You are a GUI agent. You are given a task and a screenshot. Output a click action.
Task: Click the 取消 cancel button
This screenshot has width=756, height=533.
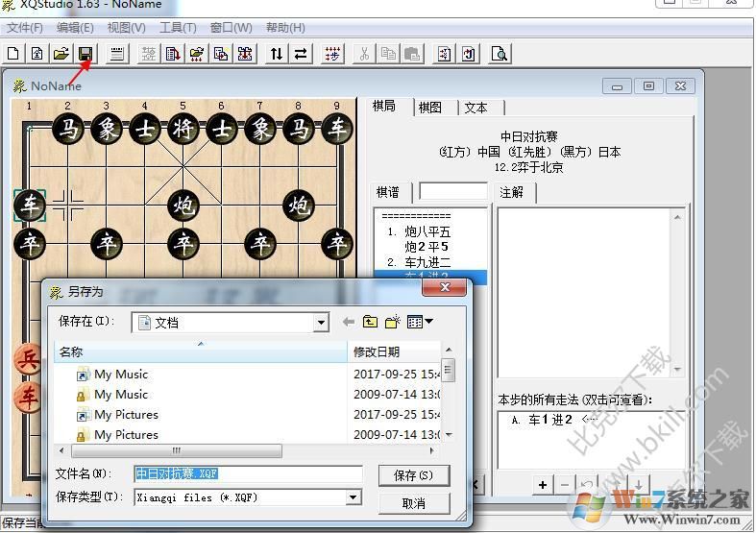coord(414,503)
